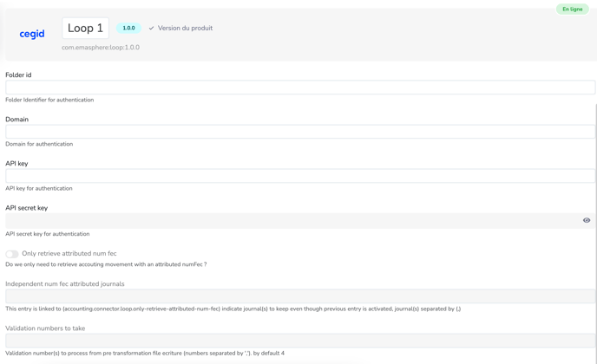Select the com.emasphere:loop:1.0.0 identifier text
This screenshot has width=597, height=364.
click(101, 48)
